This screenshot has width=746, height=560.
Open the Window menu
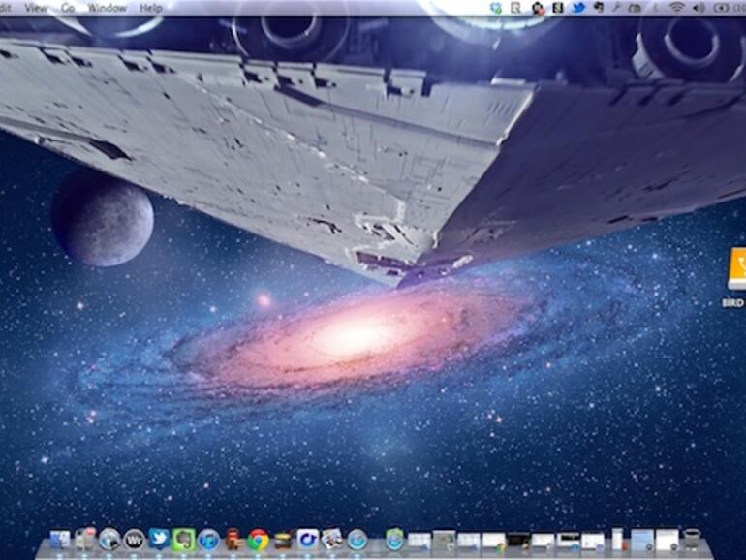(107, 8)
